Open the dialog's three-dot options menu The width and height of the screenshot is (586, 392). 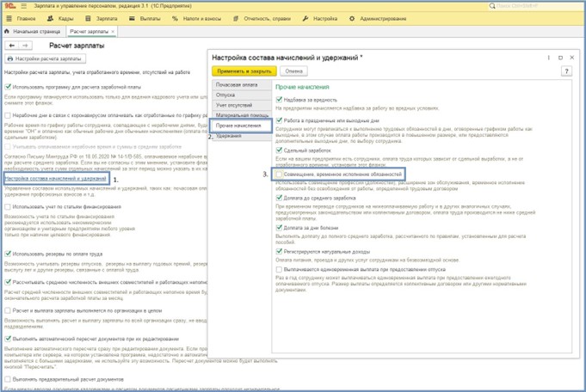point(549,58)
